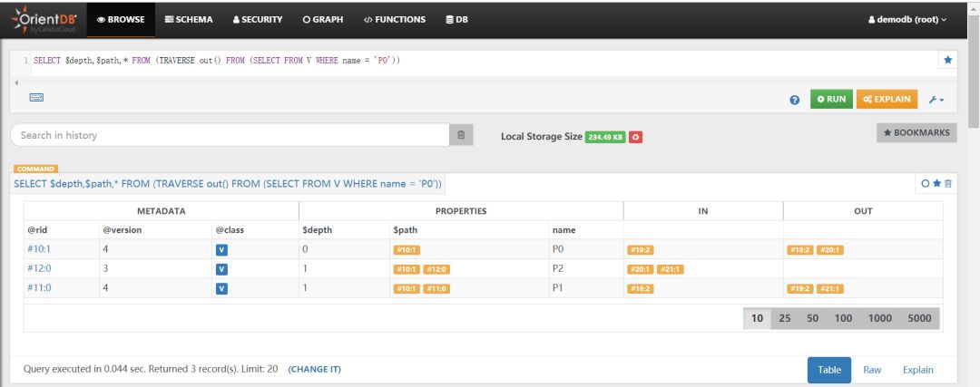Screen dimensions: 980x387
Task: Expand the demodb (root) user menu
Action: (906, 19)
